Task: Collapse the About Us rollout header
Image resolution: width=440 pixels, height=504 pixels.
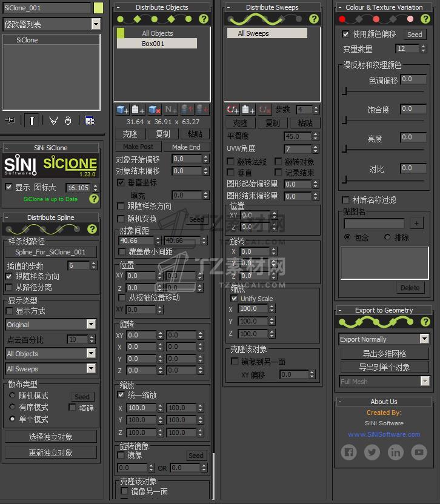Action: [x=384, y=402]
